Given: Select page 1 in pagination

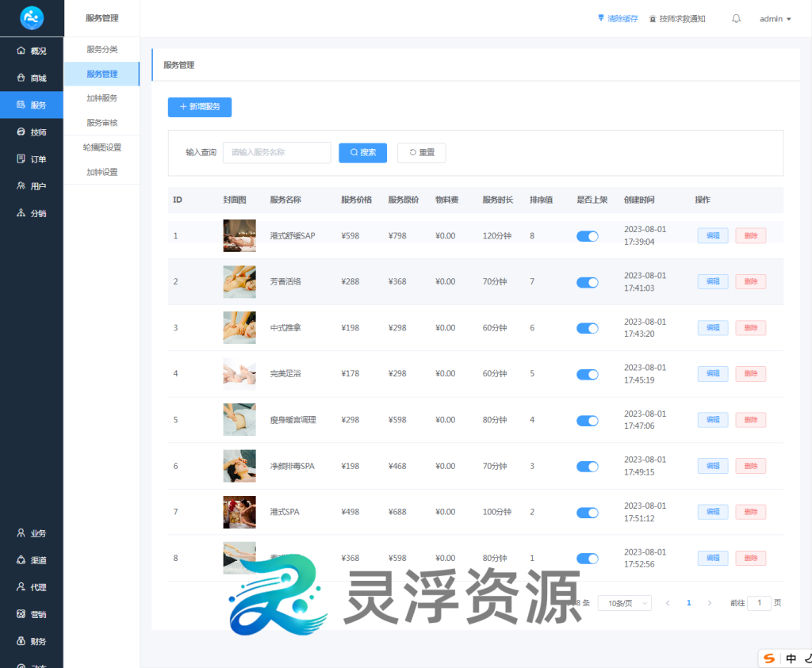Looking at the screenshot, I should (688, 603).
